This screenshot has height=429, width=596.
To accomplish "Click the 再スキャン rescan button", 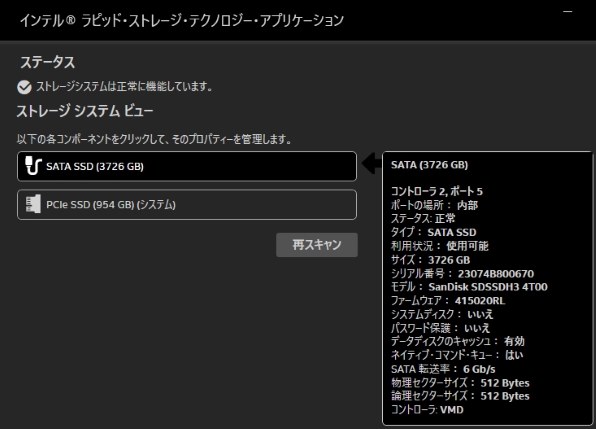I will [317, 245].
